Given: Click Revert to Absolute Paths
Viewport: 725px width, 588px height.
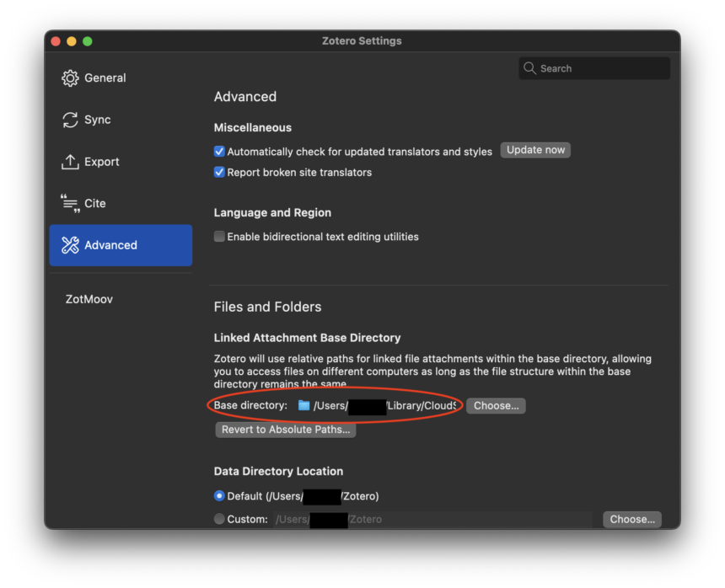Looking at the screenshot, I should pyautogui.click(x=285, y=430).
